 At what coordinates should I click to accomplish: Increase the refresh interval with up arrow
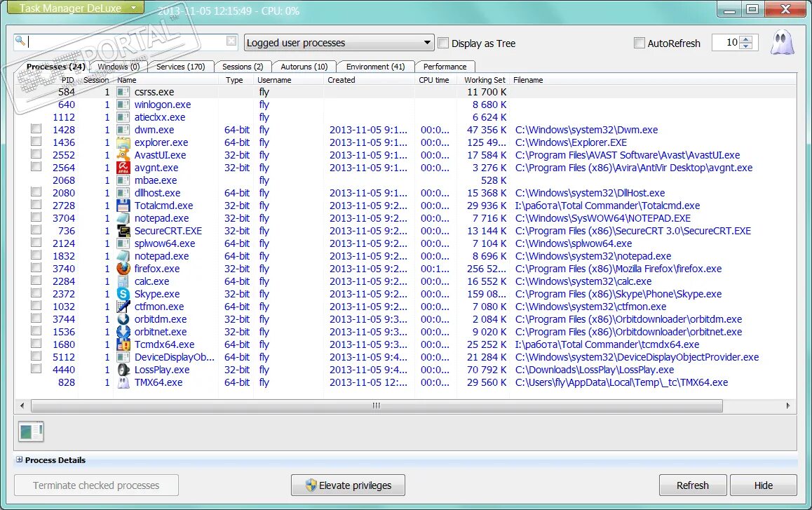(x=745, y=39)
